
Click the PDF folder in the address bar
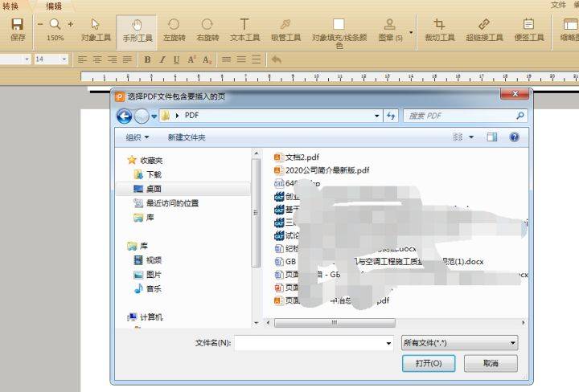coord(191,116)
